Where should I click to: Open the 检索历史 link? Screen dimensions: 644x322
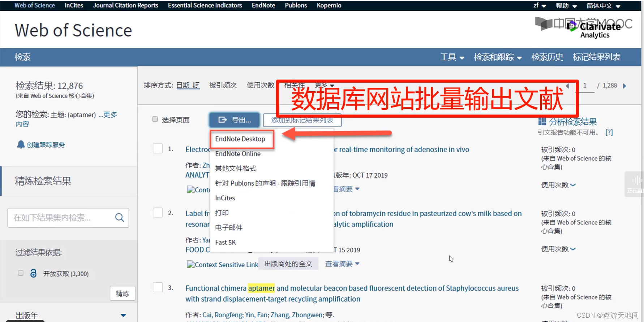pos(547,57)
